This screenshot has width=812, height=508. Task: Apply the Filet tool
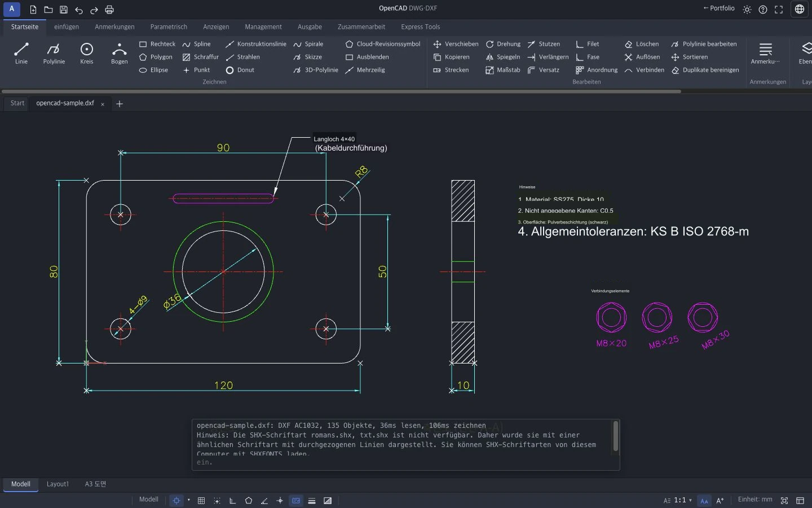click(x=588, y=44)
